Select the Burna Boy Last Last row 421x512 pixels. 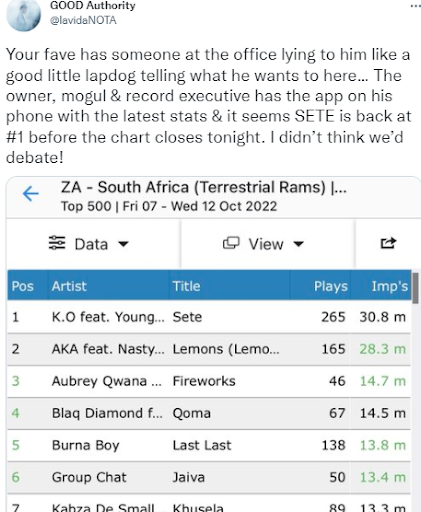(x=209, y=445)
